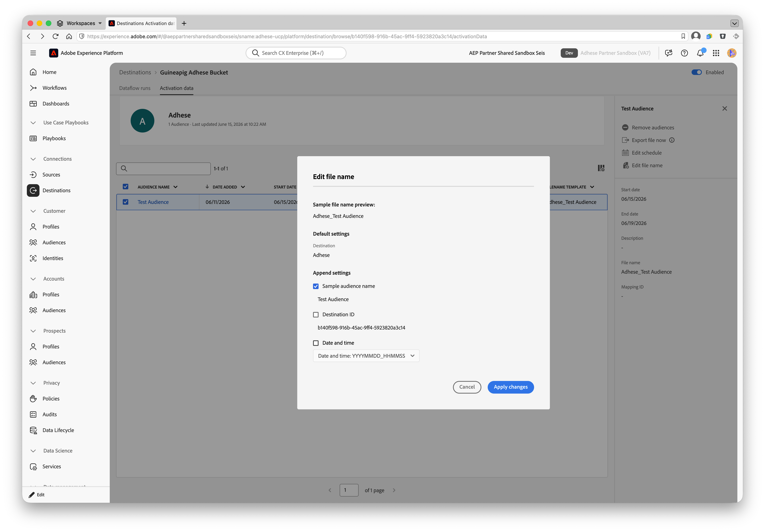
Task: Check the Destination ID checkbox
Action: (316, 314)
